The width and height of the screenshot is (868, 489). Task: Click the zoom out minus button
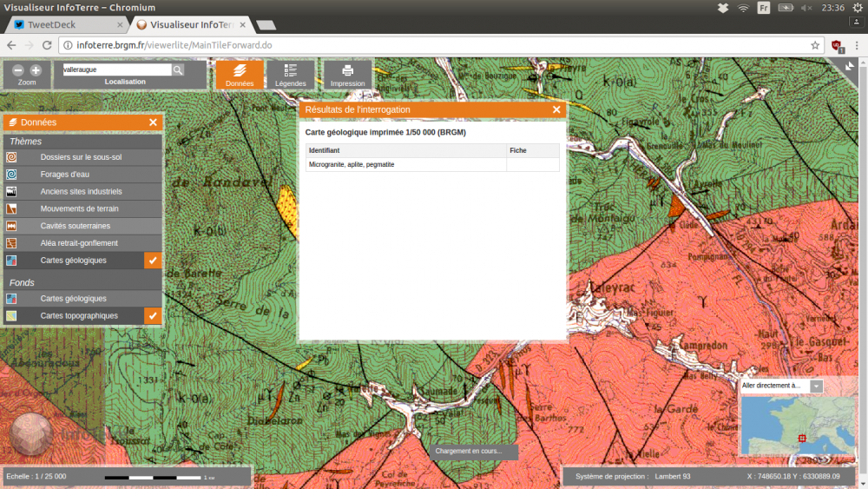point(18,70)
